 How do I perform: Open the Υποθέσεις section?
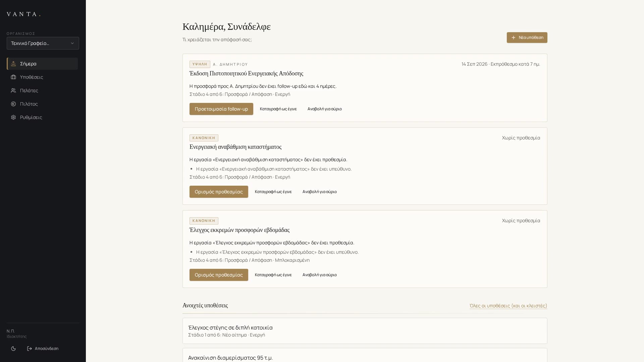click(x=42, y=77)
